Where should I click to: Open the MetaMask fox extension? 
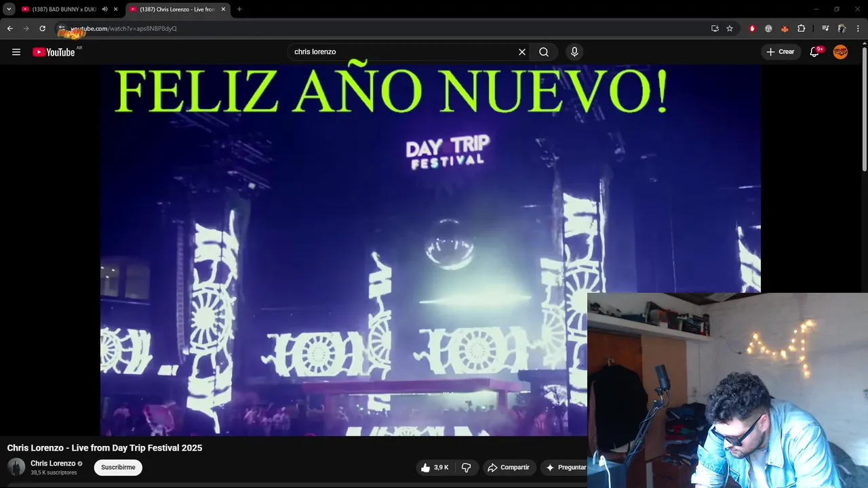pos(785,28)
